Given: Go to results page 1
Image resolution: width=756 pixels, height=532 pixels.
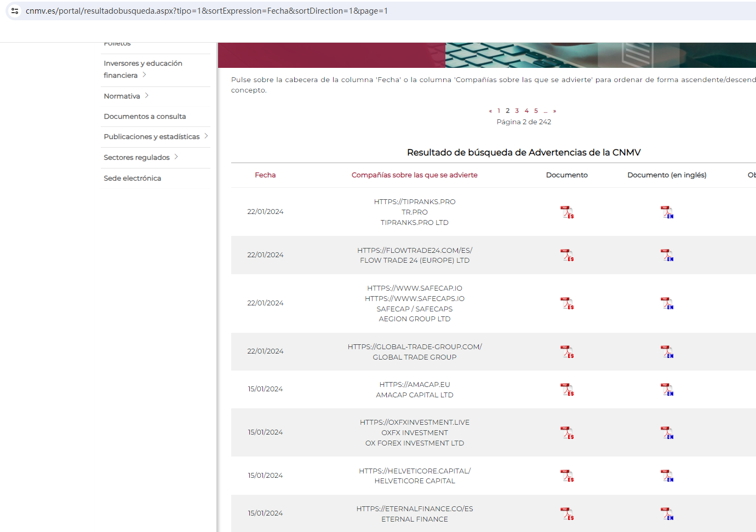Looking at the screenshot, I should click(x=499, y=111).
